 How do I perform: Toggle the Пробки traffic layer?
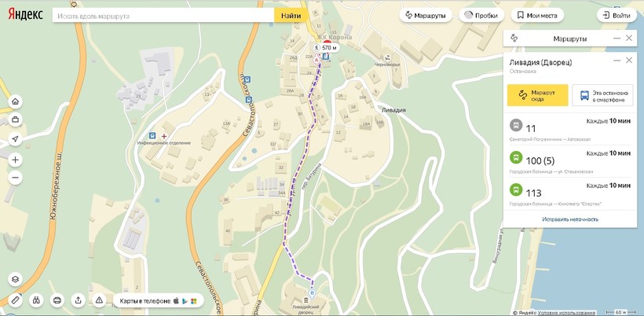[480, 15]
